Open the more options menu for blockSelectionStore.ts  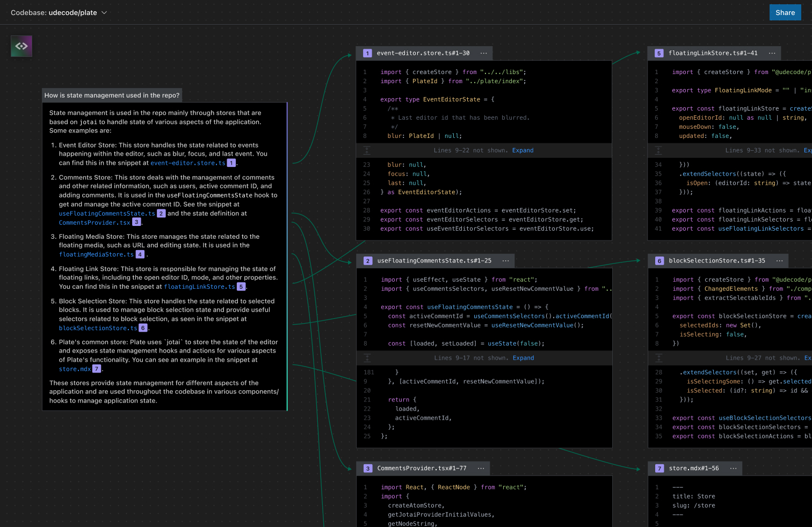tap(779, 261)
